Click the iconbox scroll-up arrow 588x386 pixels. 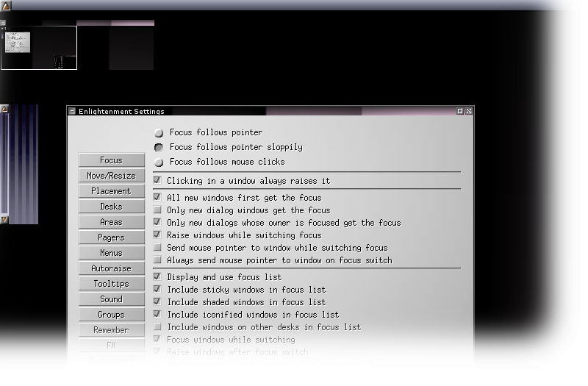(x=4, y=109)
